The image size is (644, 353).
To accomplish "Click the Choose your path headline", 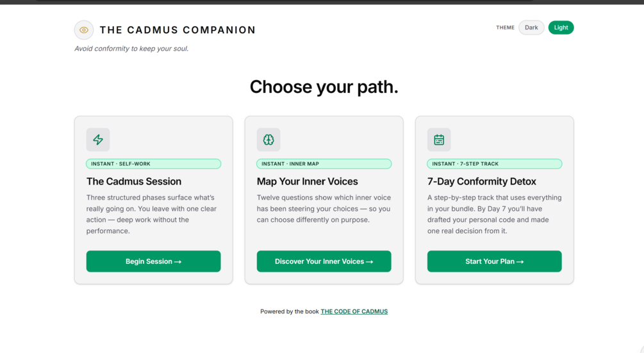I will click(324, 87).
